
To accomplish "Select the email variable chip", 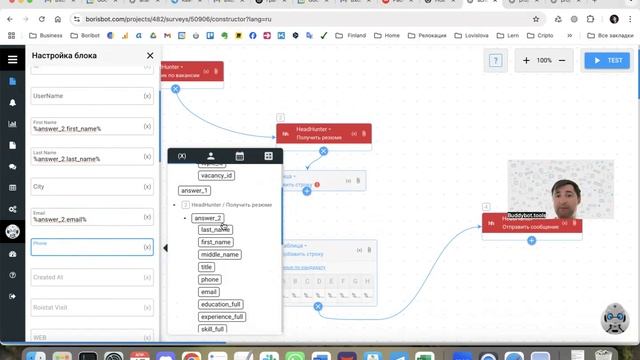I will click(209, 292).
